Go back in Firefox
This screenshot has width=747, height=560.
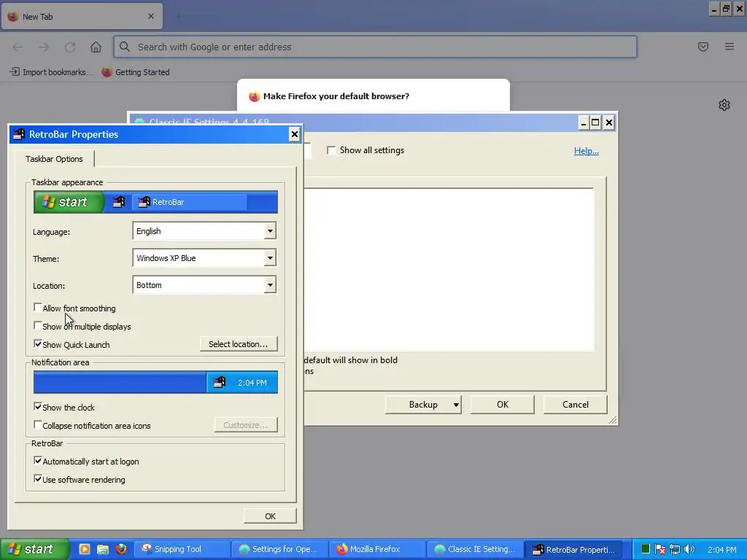pos(18,47)
